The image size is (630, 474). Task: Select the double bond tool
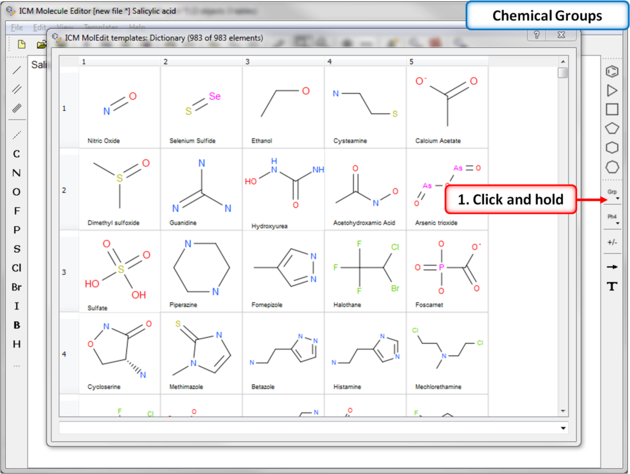[x=17, y=90]
